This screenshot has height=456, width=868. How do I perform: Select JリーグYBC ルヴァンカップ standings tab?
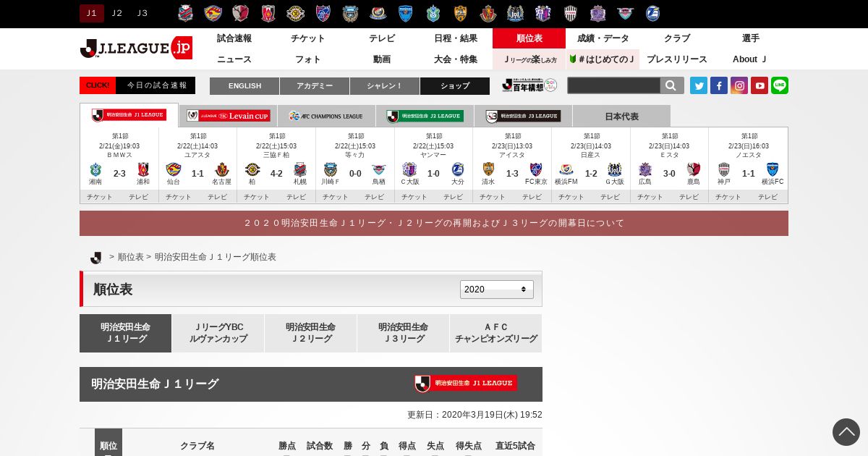pyautogui.click(x=218, y=333)
